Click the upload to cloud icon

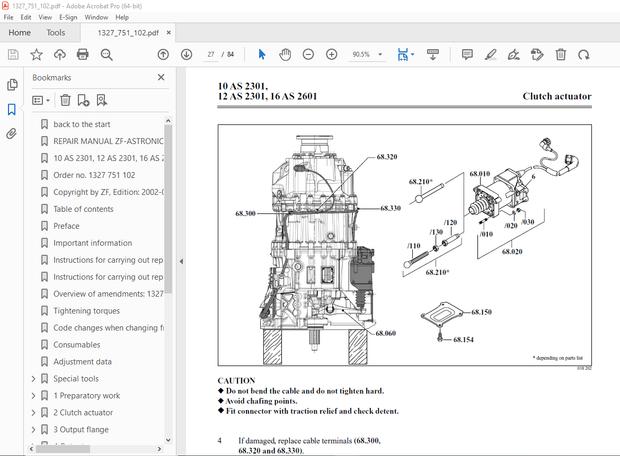60,54
